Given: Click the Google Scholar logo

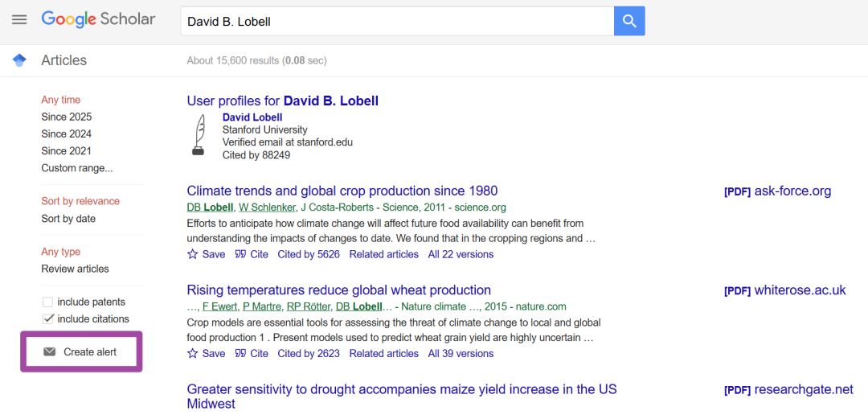Looking at the screenshot, I should click(x=98, y=20).
